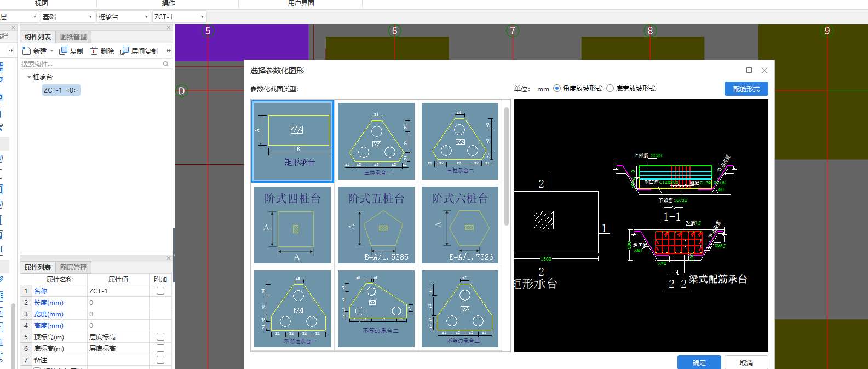Click the 属性名称 column header

(x=59, y=279)
